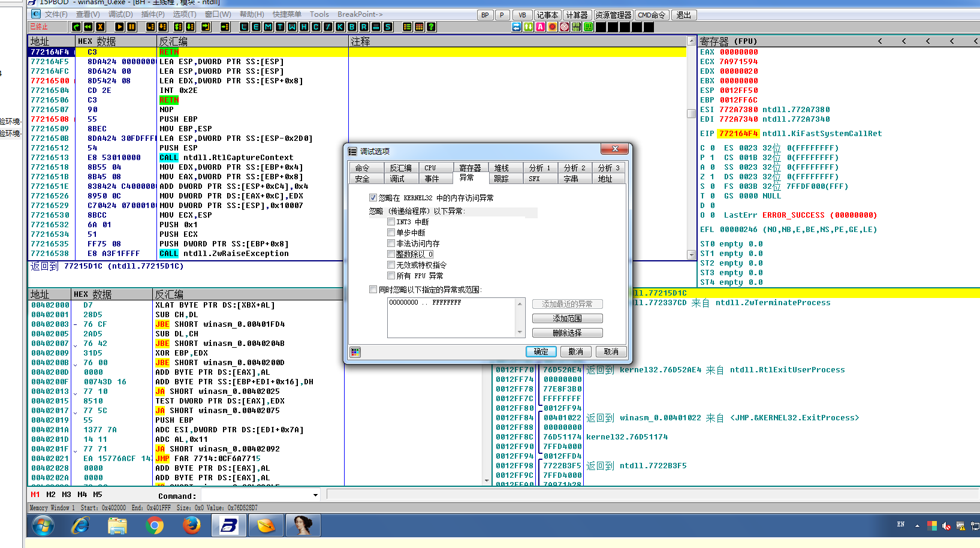Click the 删除选择 button
Screen dimensions: 980x548
tap(568, 333)
